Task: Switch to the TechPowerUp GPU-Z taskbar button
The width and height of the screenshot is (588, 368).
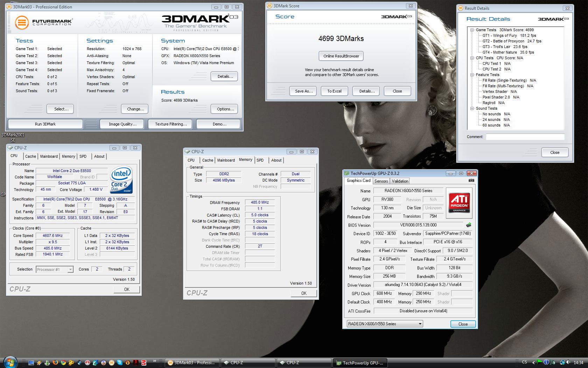Action: [360, 363]
